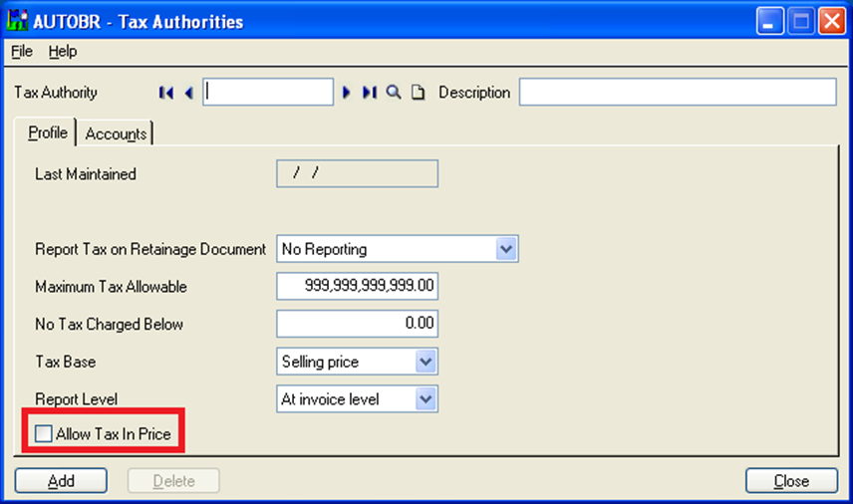Open Report Tax on Retainage Document dropdown
Screen dimensions: 853x504
[506, 249]
